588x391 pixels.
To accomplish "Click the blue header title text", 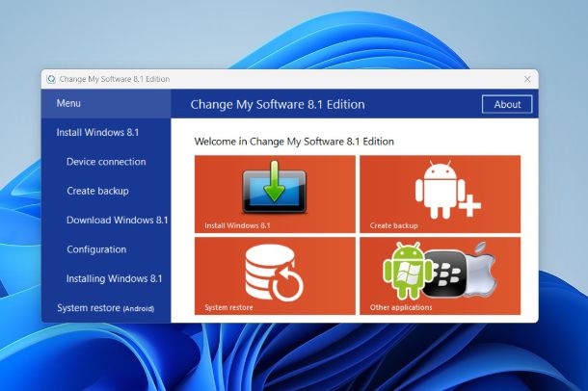I will [278, 104].
